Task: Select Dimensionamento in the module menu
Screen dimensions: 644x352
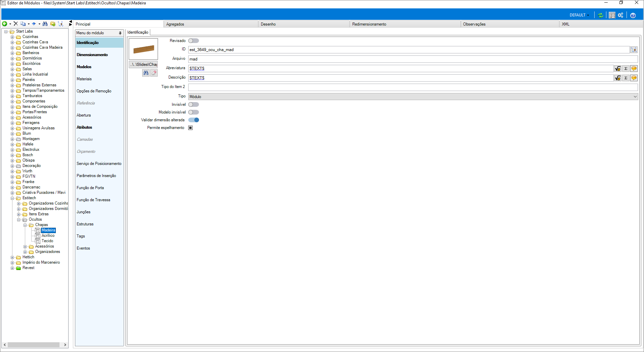Action: coord(92,55)
